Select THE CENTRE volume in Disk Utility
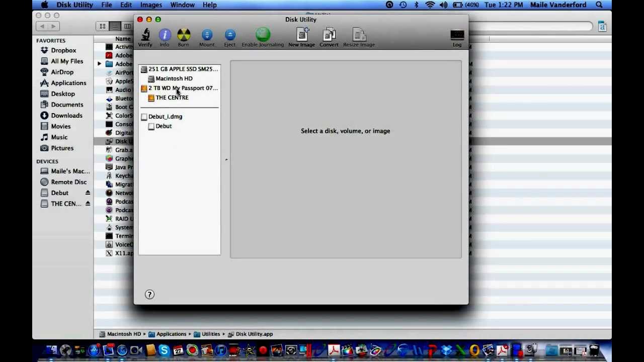 coord(168,98)
